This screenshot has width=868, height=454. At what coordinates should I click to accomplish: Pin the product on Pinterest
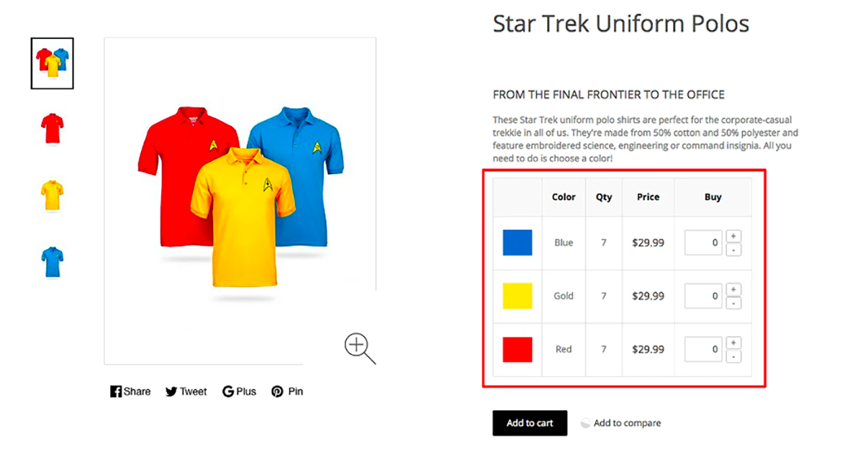pos(287,391)
